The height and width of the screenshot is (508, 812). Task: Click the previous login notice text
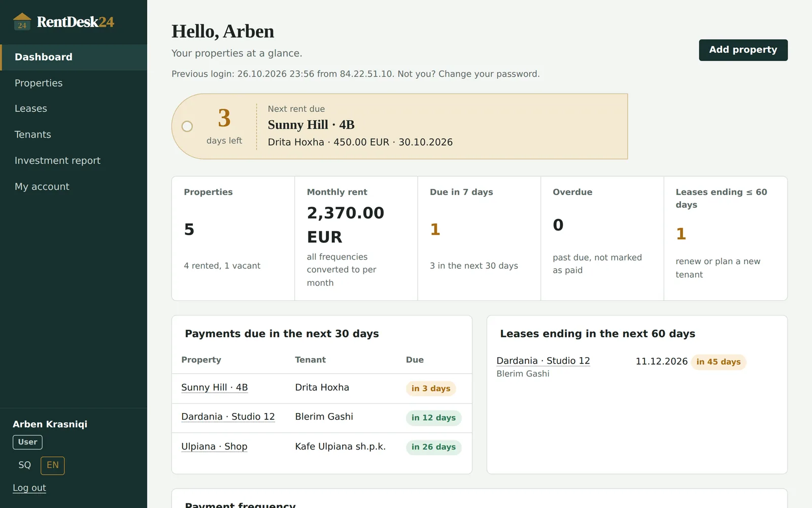[x=356, y=74]
